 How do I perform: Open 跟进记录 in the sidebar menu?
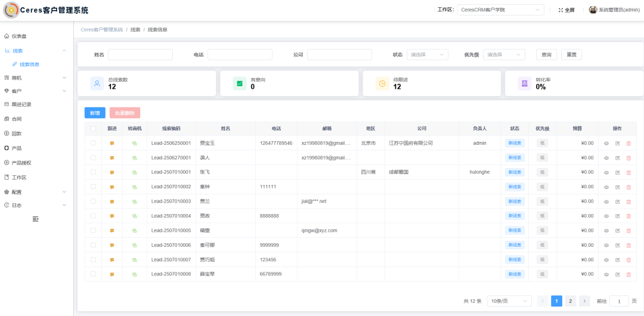coord(21,104)
